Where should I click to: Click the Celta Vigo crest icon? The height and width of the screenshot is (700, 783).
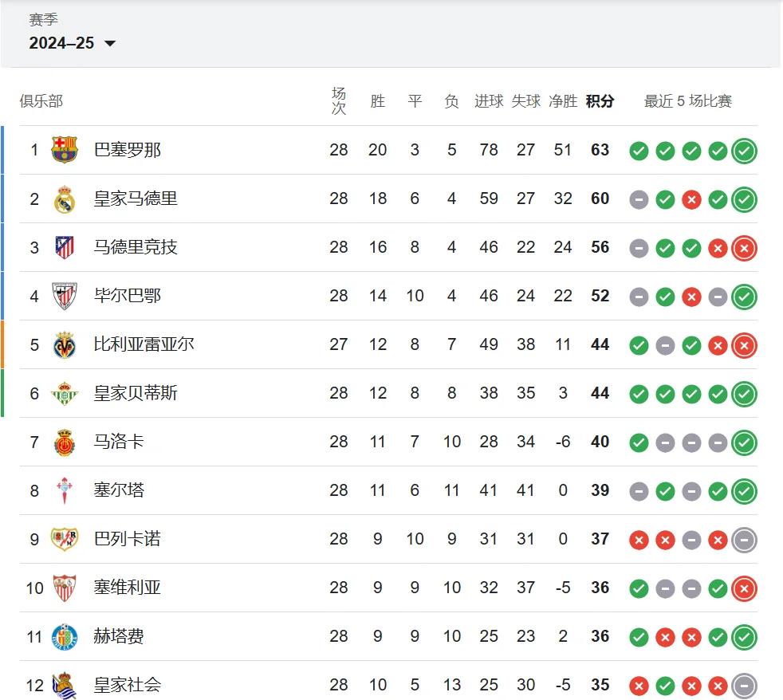(x=65, y=490)
